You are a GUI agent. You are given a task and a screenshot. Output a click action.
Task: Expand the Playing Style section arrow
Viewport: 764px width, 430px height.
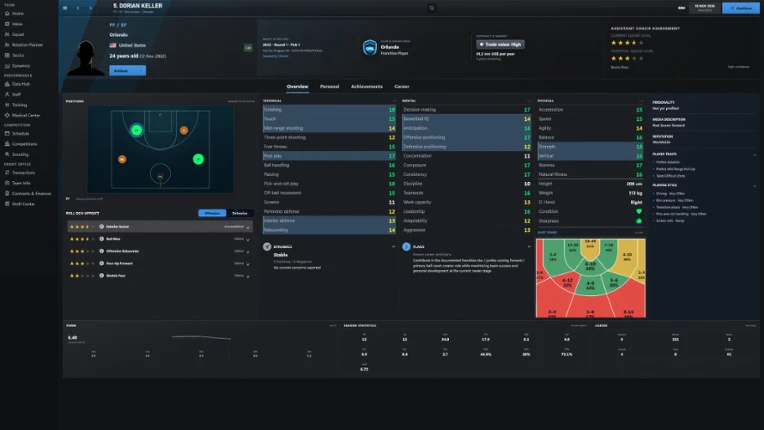click(x=755, y=186)
